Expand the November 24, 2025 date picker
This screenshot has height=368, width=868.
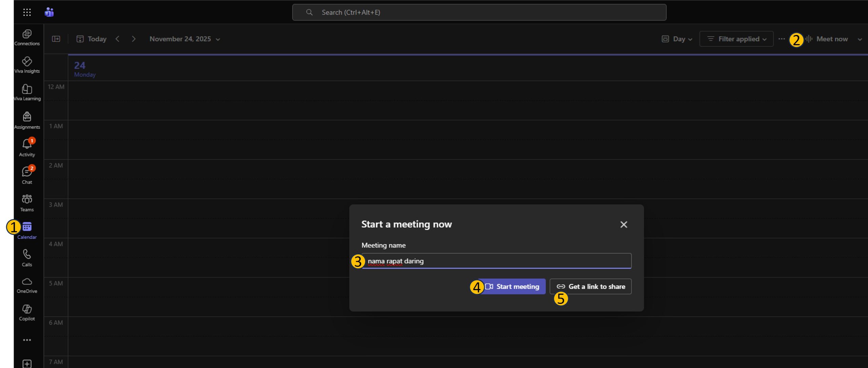coord(185,39)
